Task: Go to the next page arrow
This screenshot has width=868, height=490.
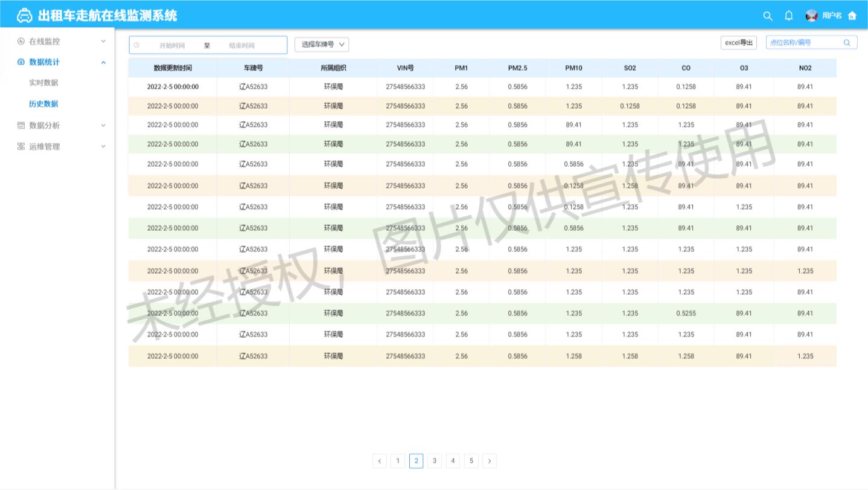Action: (490, 461)
